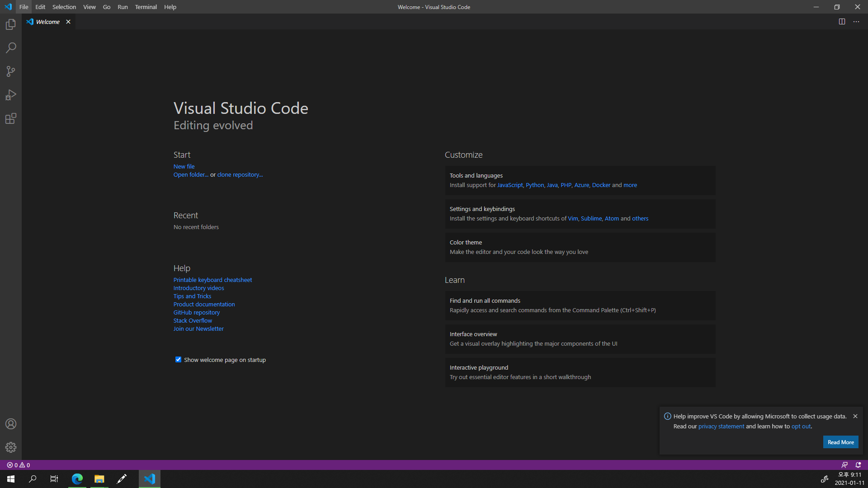Click errors and warnings status indicator

coord(19,465)
